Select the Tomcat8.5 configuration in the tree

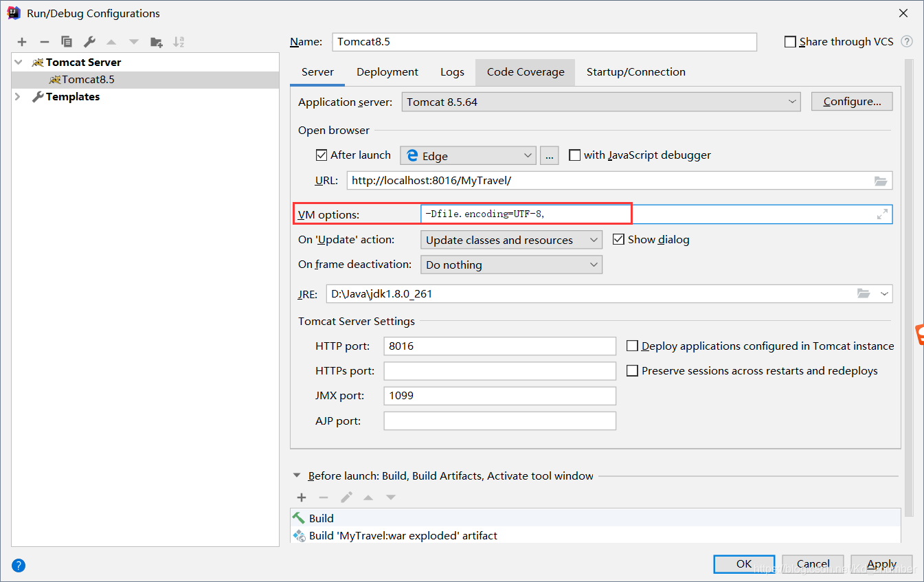(x=146, y=80)
